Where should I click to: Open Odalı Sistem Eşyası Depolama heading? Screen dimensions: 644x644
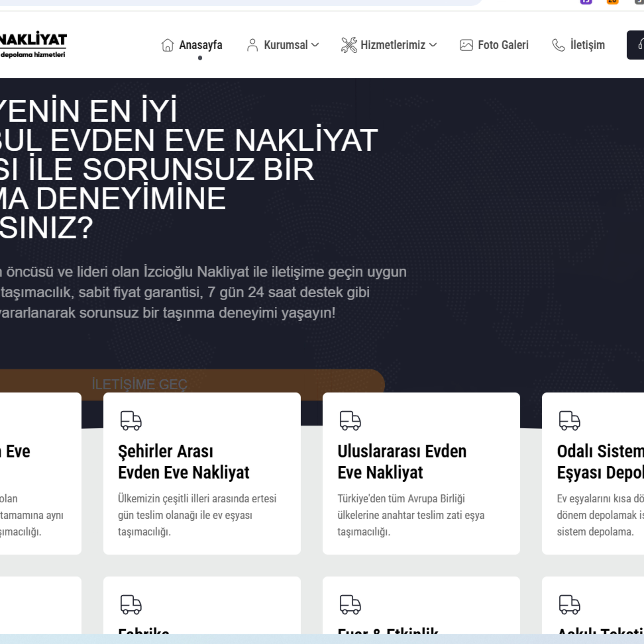[600, 462]
